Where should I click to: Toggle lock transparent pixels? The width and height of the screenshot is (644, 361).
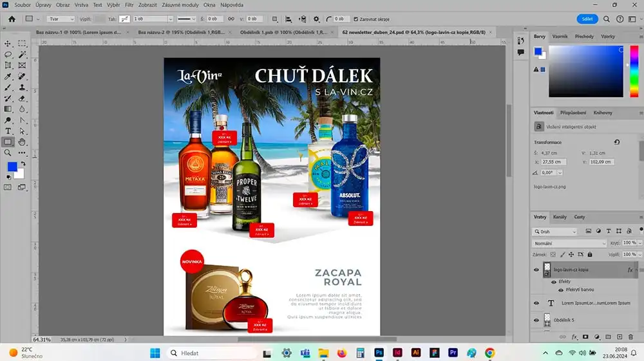(x=553, y=254)
